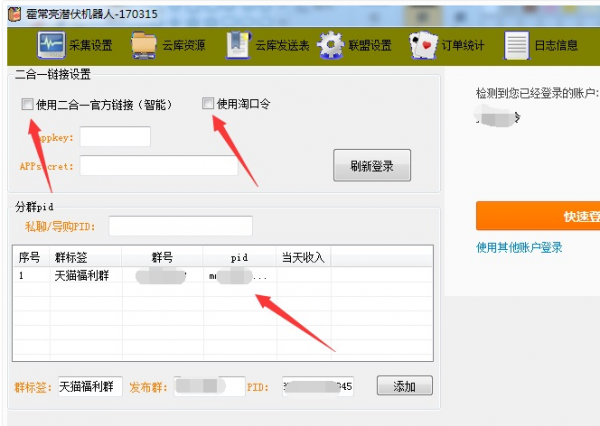Open the 云库资源 folder icon
Image resolution: width=600 pixels, height=426 pixels.
pos(144,45)
